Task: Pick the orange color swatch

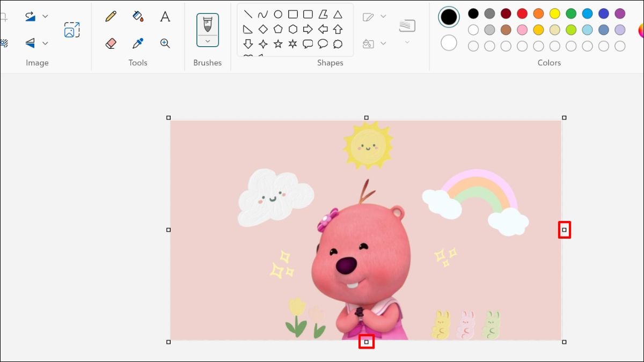Action: pyautogui.click(x=538, y=13)
